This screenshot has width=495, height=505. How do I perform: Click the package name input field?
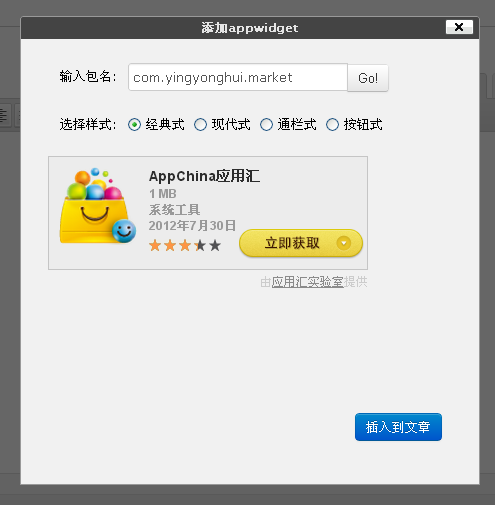[x=238, y=77]
